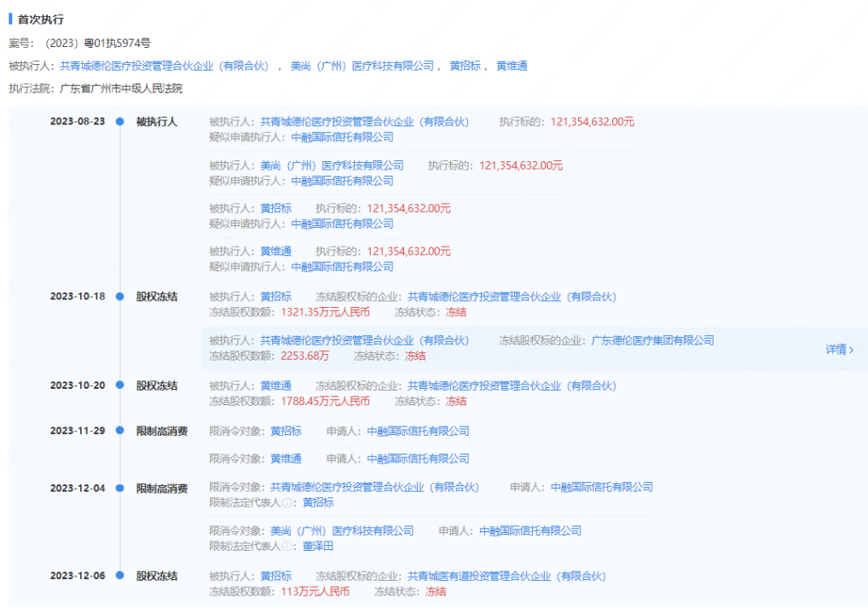The height and width of the screenshot is (614, 868).
Task: Click the 首次执行 section heading
Action: 41,20
